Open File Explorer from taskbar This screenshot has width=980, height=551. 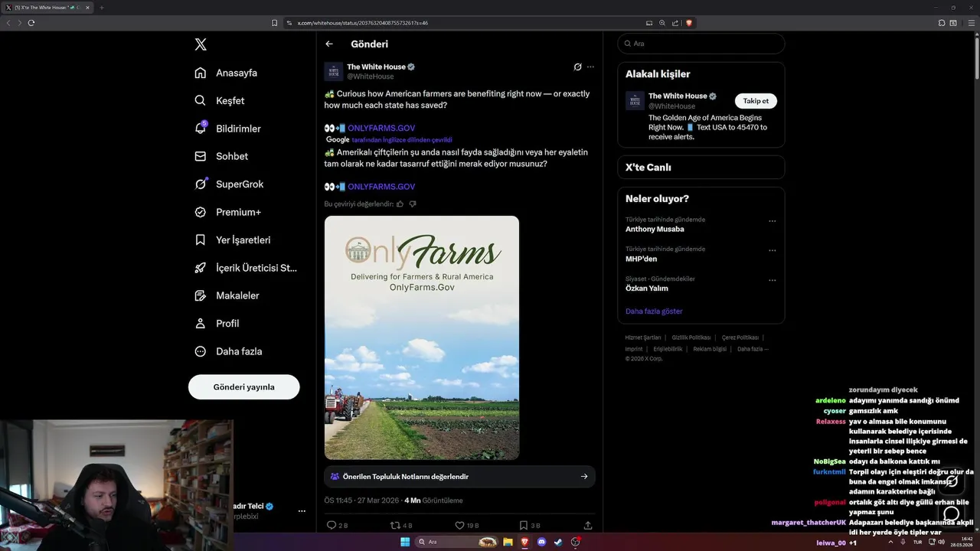508,542
